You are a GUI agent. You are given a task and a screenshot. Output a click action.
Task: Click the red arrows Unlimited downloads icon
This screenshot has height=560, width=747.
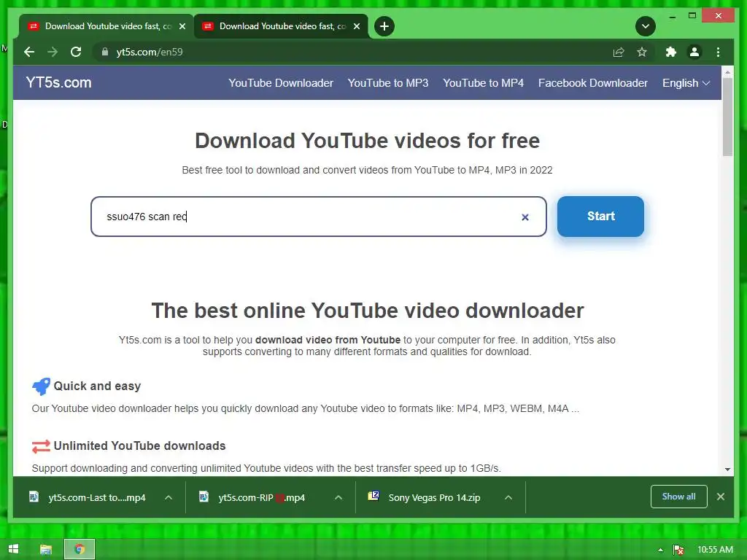coord(41,446)
